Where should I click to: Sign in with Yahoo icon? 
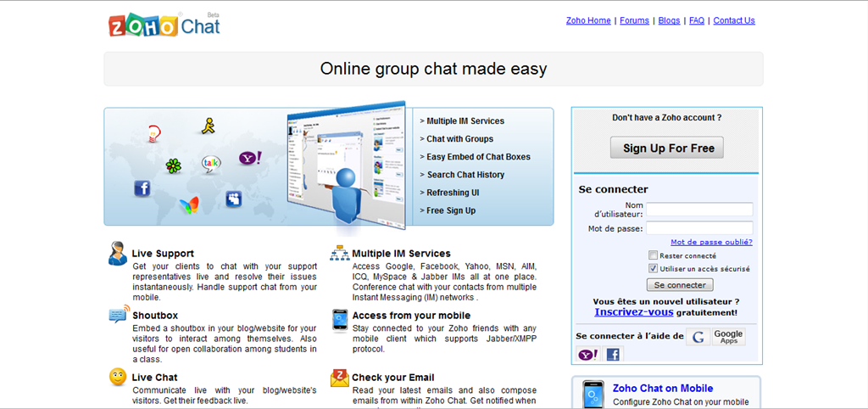[588, 355]
